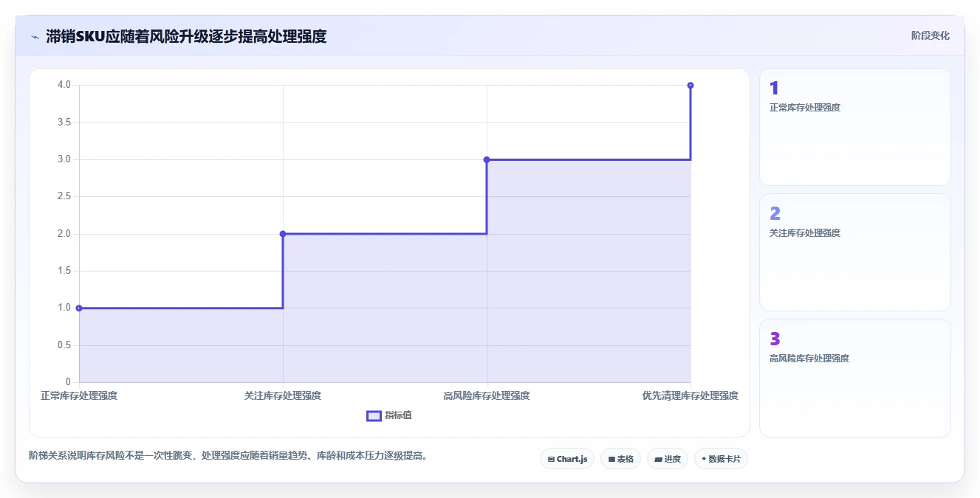Open the card numbered 3 高风险库存处理强度
Viewport: 980px width, 498px height.
855,378
